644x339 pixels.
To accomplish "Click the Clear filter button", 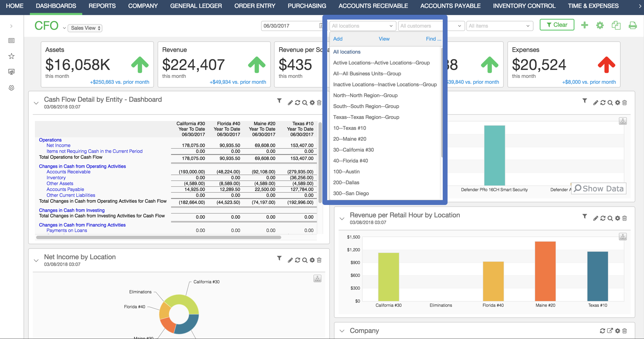I will tap(557, 24).
